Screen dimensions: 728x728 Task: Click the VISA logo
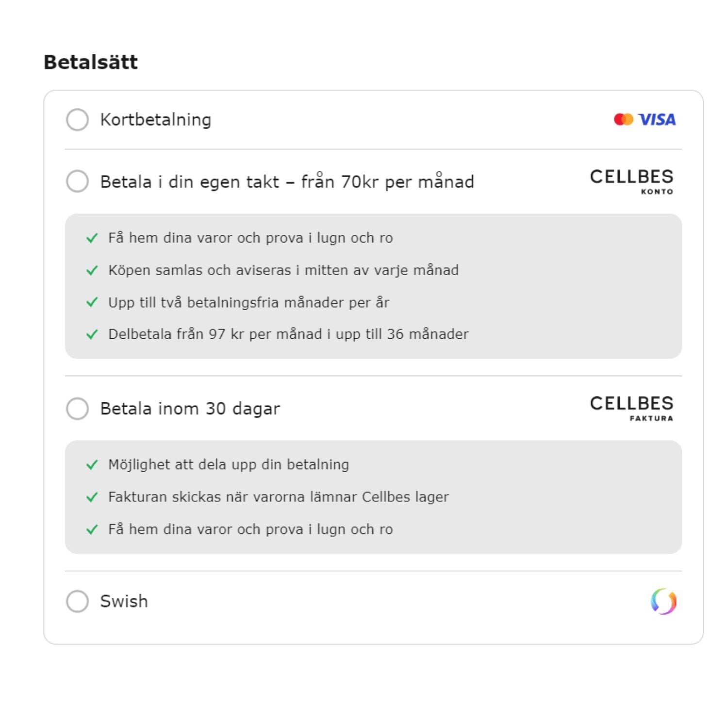pyautogui.click(x=657, y=119)
